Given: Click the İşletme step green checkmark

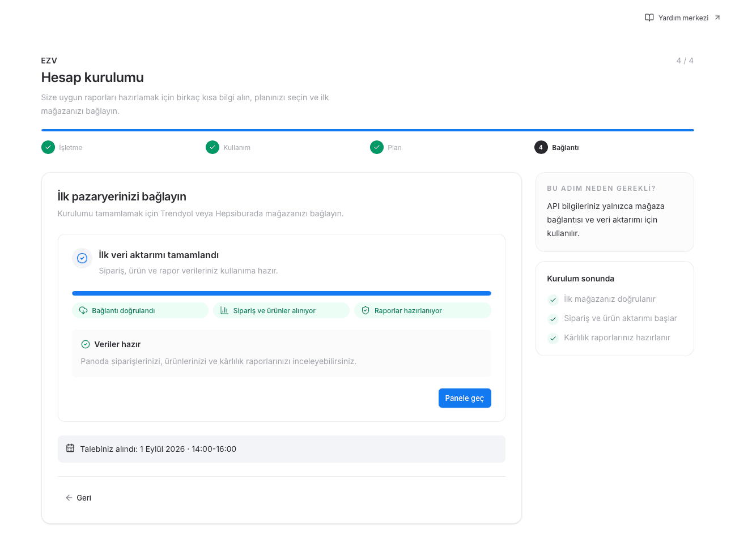Looking at the screenshot, I should point(48,147).
